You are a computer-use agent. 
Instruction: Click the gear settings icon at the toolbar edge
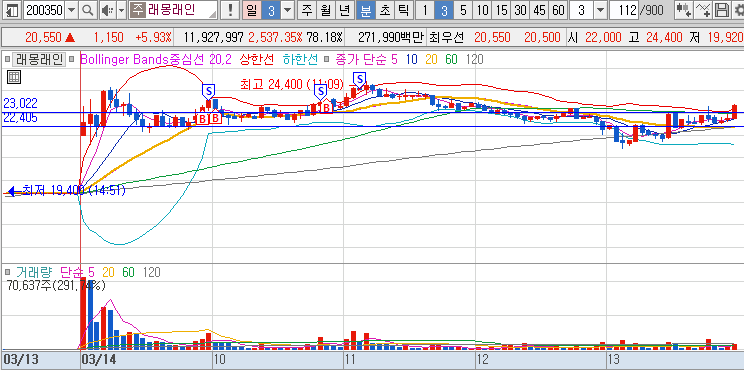(738, 10)
